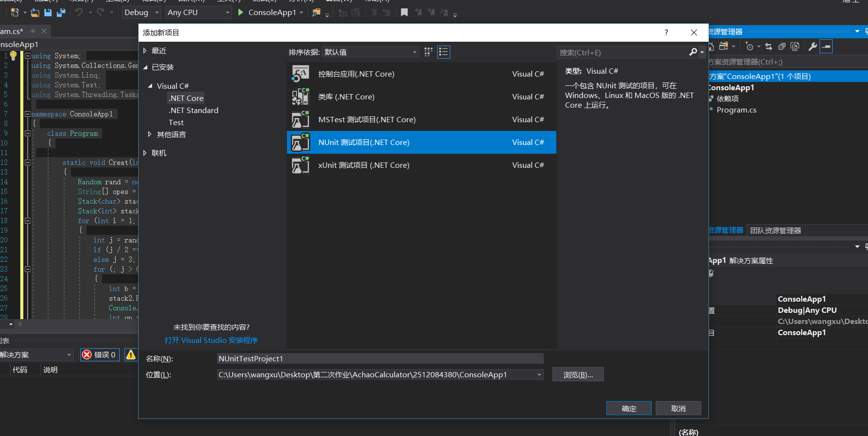Toggle the Preview Selected Items icon
Viewport: 868px width, 436px height.
tap(826, 47)
